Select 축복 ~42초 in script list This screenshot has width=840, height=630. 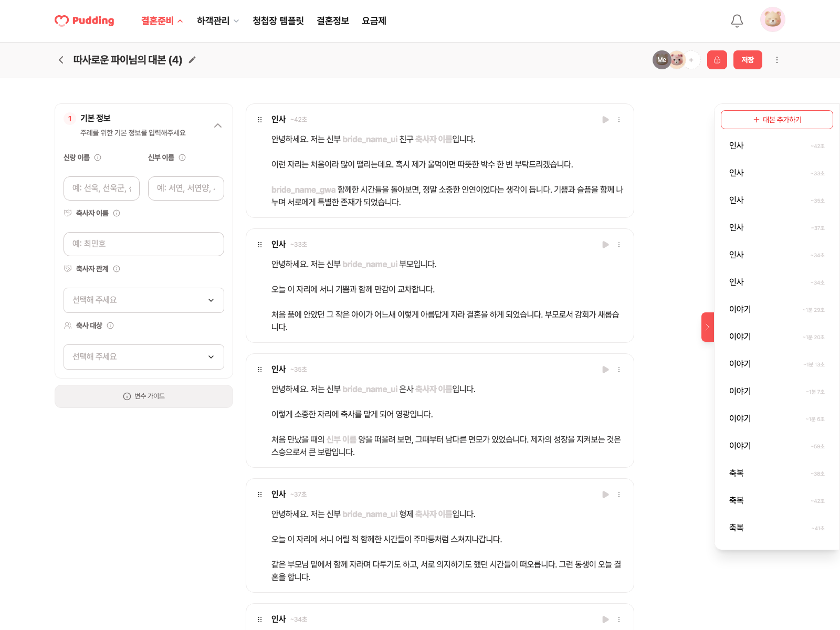click(x=777, y=501)
